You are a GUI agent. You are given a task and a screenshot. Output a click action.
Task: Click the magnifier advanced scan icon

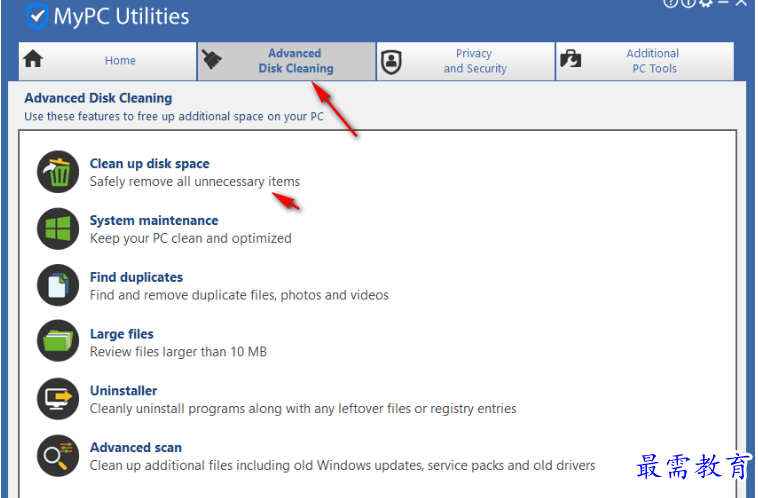point(58,455)
